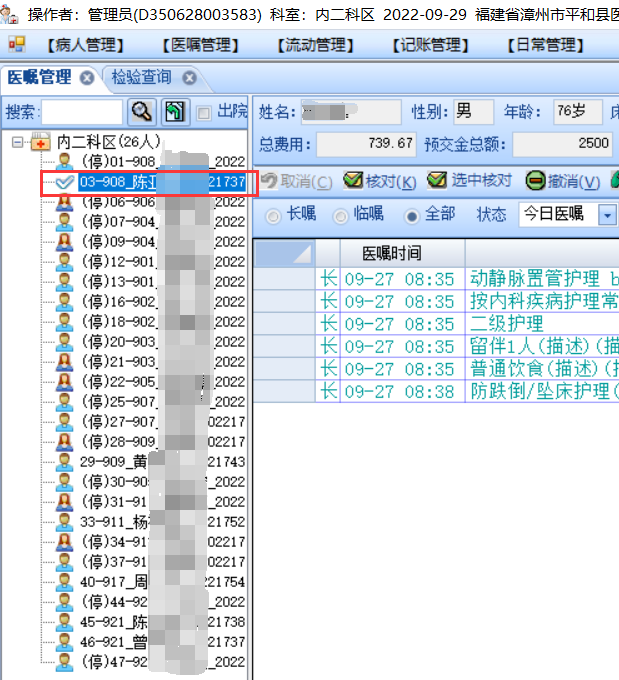The width and height of the screenshot is (619, 680).
Task: Click the 按内科疾病护理常 order row
Action: pos(436,301)
